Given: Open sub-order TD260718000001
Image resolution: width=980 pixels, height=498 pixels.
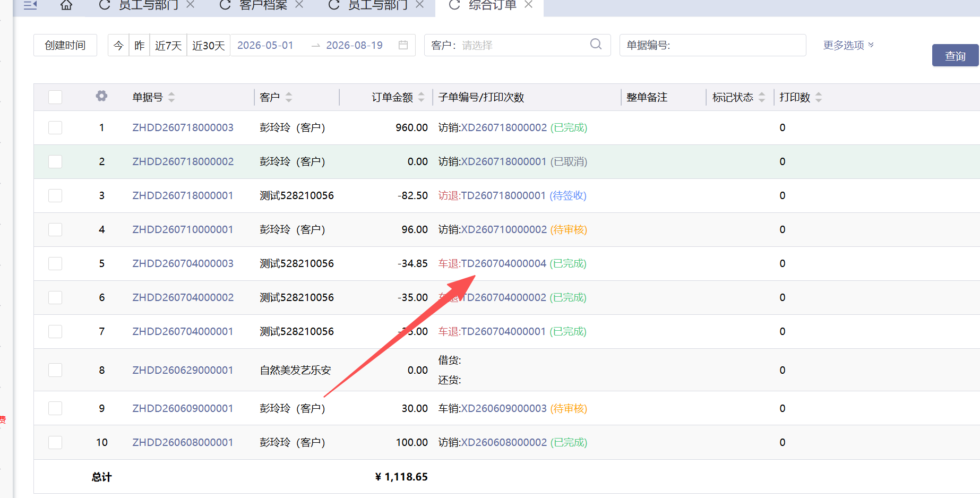Looking at the screenshot, I should [503, 195].
